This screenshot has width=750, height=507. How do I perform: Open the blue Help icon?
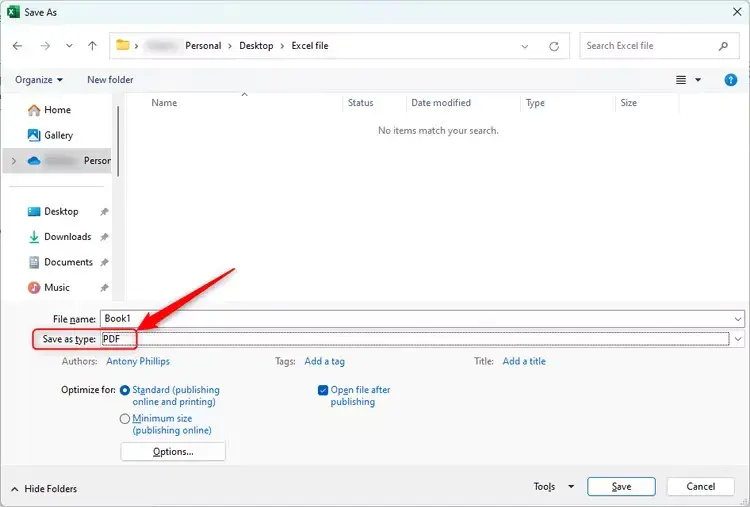click(730, 80)
